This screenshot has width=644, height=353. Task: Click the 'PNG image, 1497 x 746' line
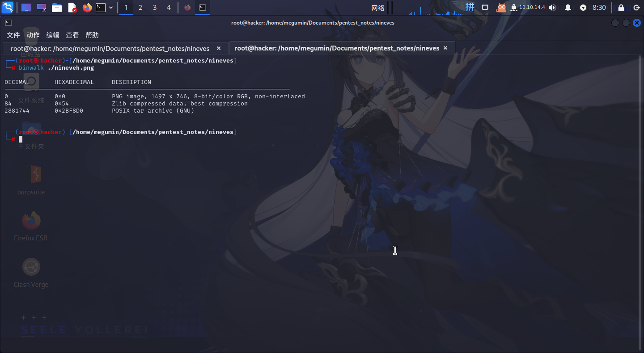pos(208,97)
